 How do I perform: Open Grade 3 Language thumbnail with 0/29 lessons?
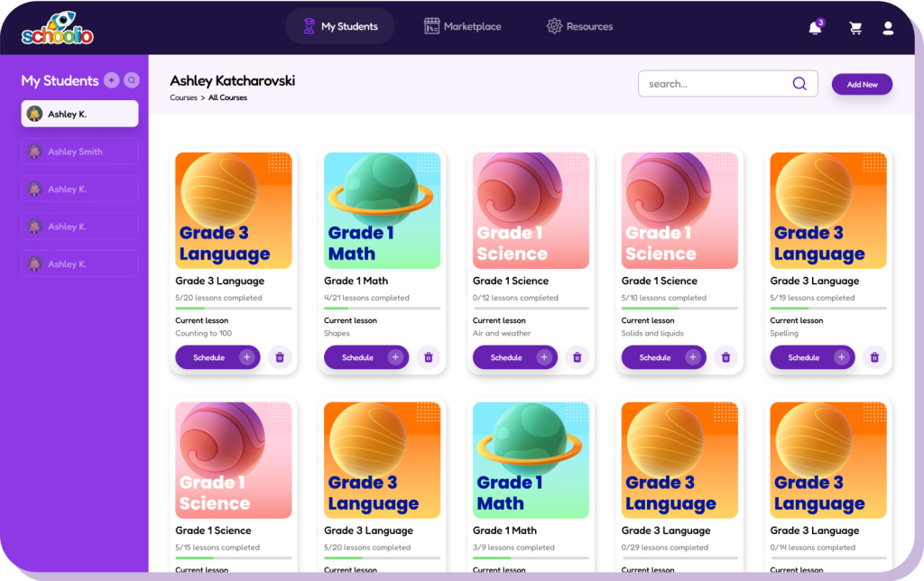click(x=679, y=460)
